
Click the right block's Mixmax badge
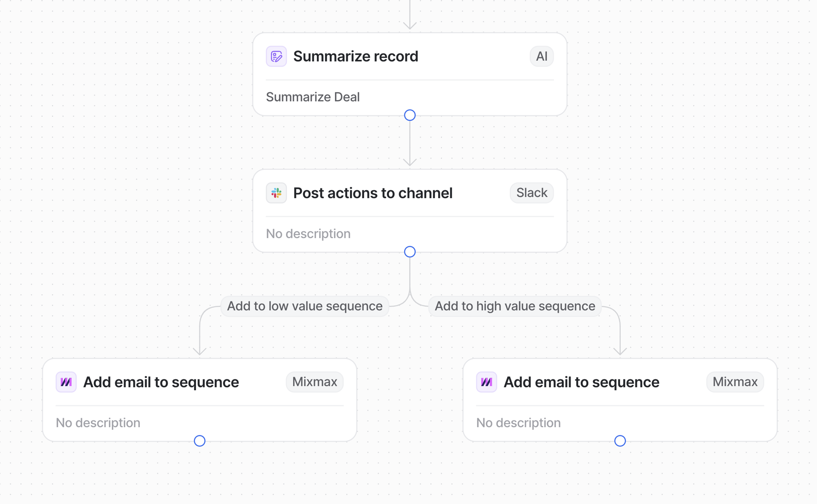pyautogui.click(x=735, y=382)
